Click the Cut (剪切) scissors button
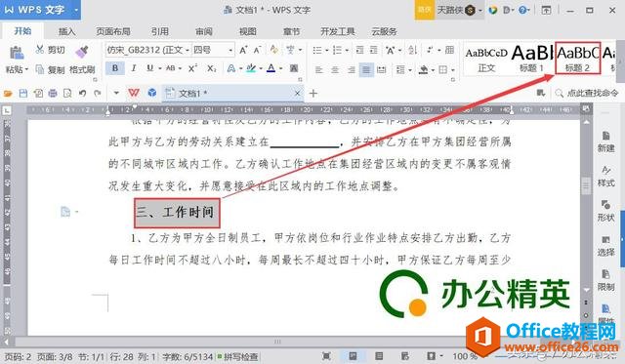Image resolution: width=625 pixels, height=364 pixels. (x=50, y=50)
